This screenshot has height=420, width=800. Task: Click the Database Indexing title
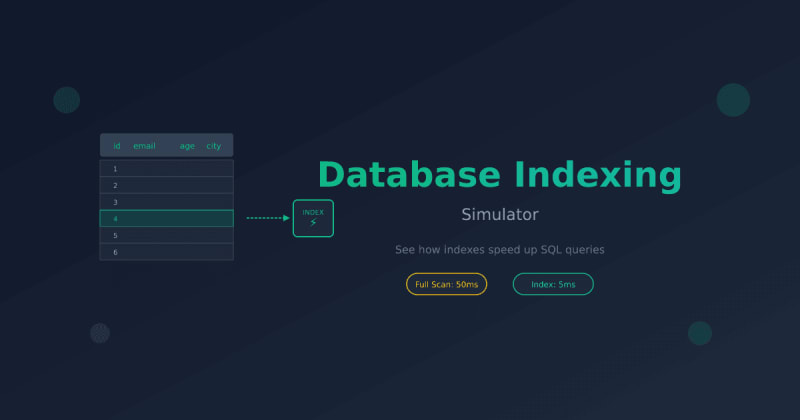(499, 175)
